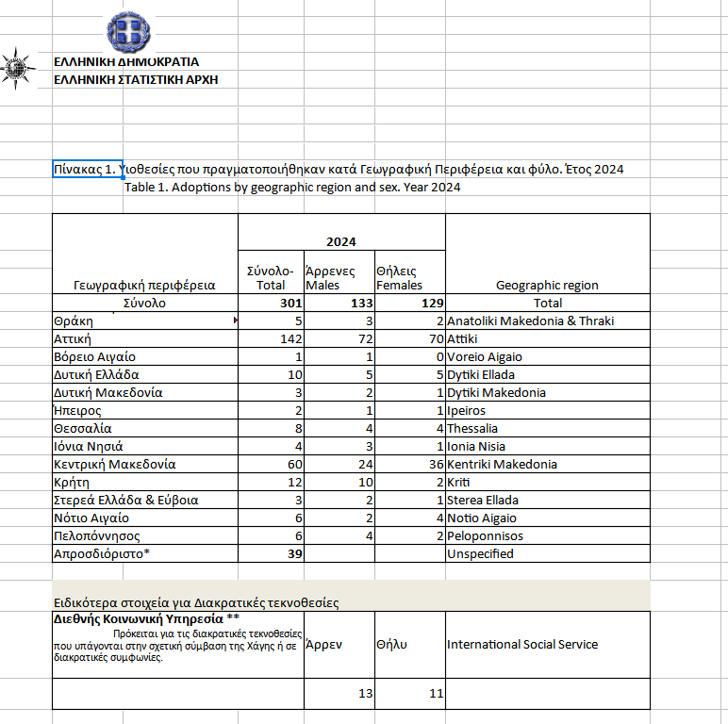
Task: Select Attiki males value 72
Action: click(x=339, y=338)
